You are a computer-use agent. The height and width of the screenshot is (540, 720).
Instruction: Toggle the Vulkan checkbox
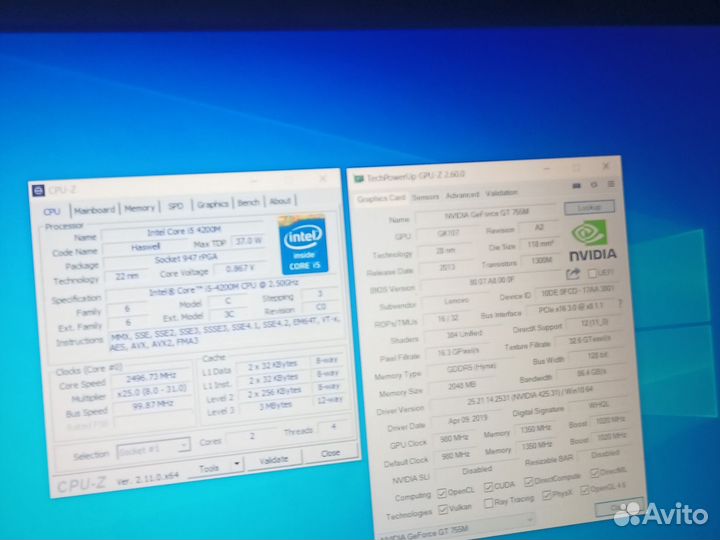tap(443, 510)
